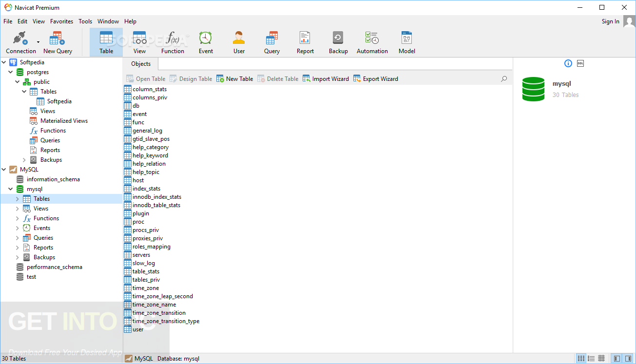The width and height of the screenshot is (636, 364).
Task: Click the Sign In link
Action: [610, 21]
